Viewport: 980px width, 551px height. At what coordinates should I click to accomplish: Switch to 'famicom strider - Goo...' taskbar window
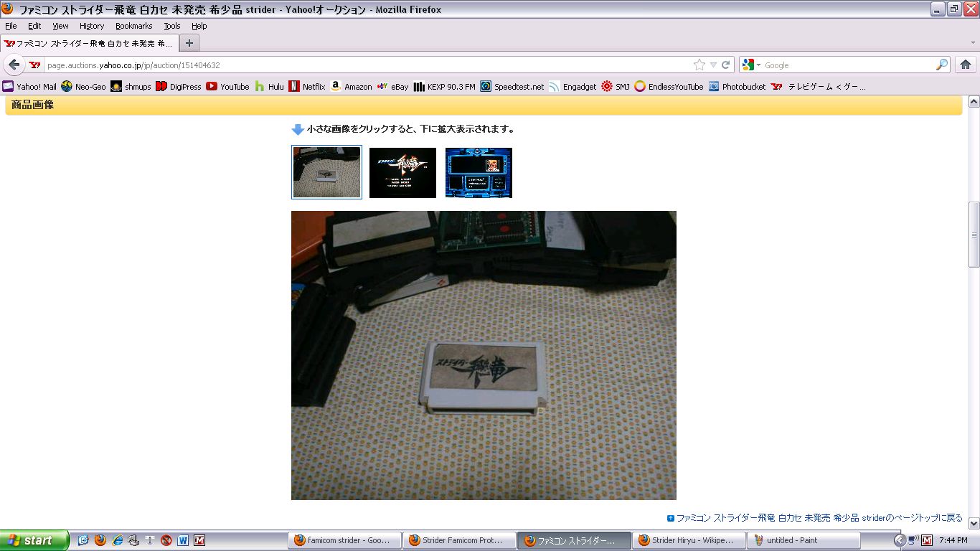pos(344,540)
